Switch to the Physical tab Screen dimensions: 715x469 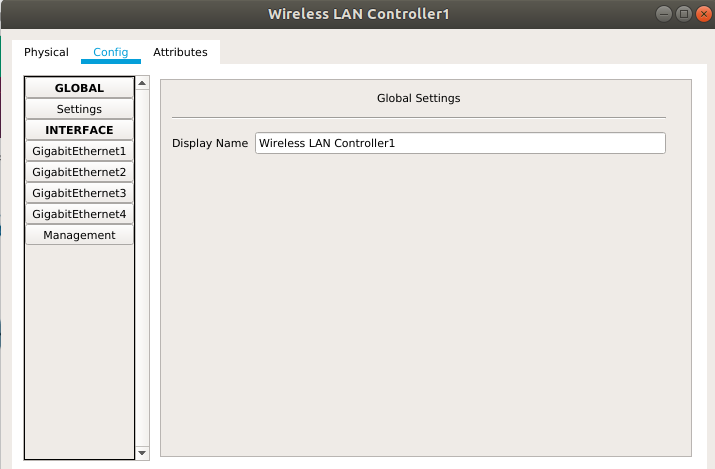click(x=46, y=52)
